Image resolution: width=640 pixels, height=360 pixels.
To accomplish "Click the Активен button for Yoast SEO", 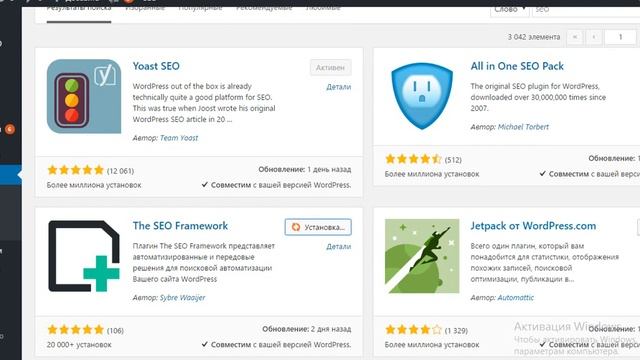I will (330, 68).
